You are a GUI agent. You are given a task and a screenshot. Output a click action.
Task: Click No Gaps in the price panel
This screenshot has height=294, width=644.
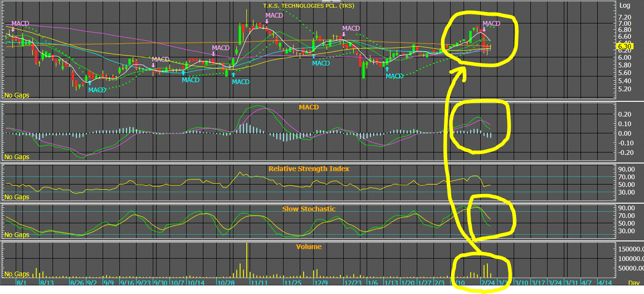point(17,95)
